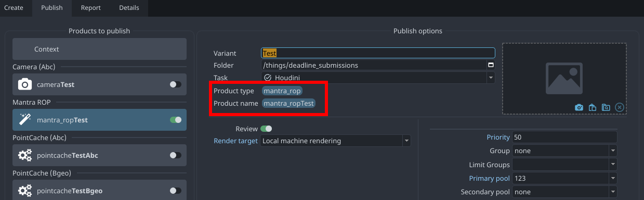Open the Render target dropdown

(x=335, y=141)
